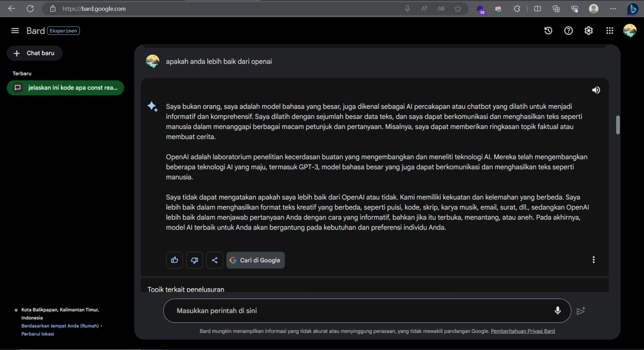
Task: Click purple extension icon with badge 10
Action: point(480,9)
